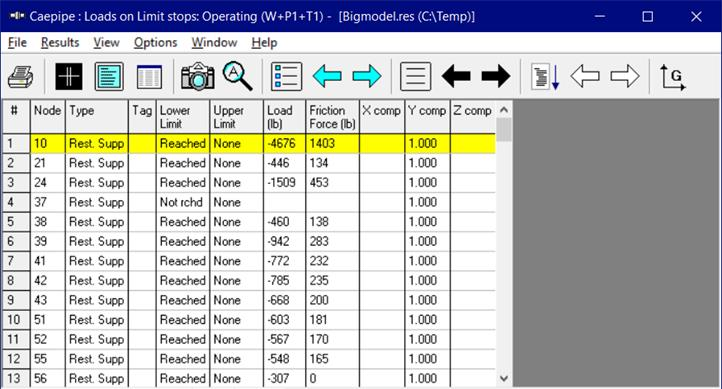Select row 4 with node 37
The width and height of the screenshot is (722, 389).
[x=249, y=202]
